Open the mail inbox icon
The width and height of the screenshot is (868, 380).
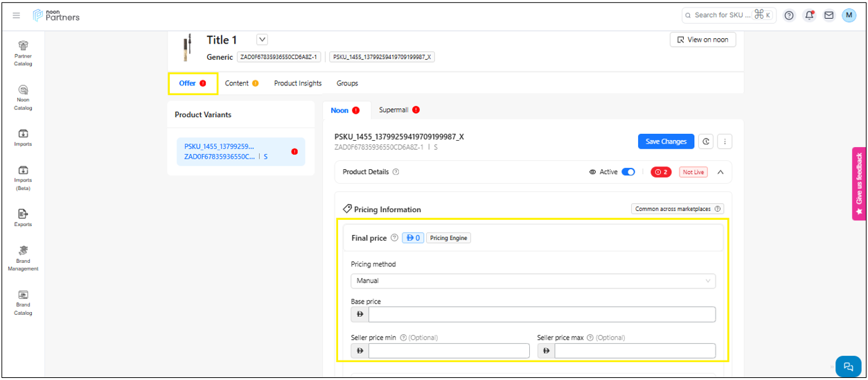(829, 15)
